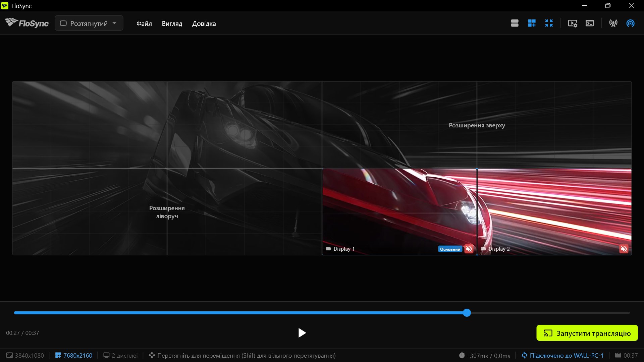Screen dimensions: 644x362
Task: Click the stacked rows layout icon
Action: coord(515,23)
